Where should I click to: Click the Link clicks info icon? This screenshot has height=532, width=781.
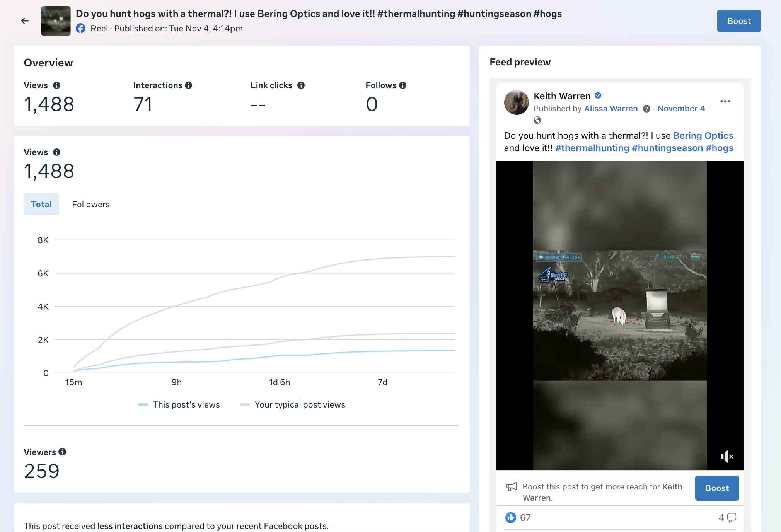301,85
